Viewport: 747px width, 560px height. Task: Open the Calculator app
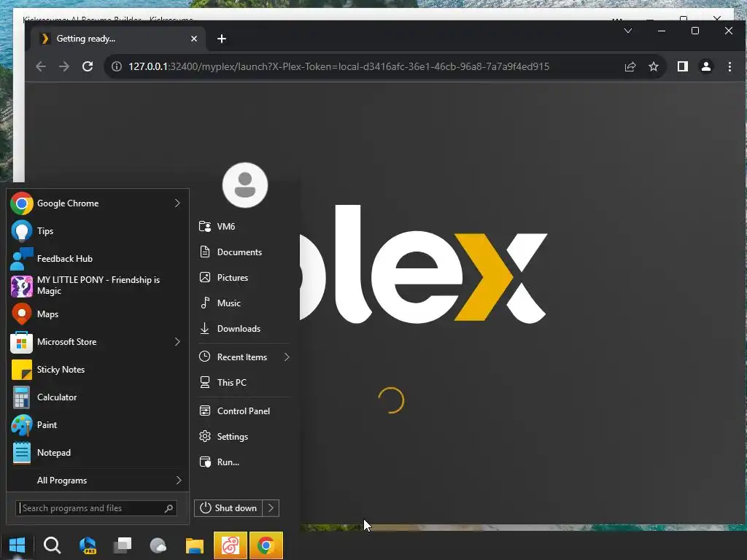[98, 397]
